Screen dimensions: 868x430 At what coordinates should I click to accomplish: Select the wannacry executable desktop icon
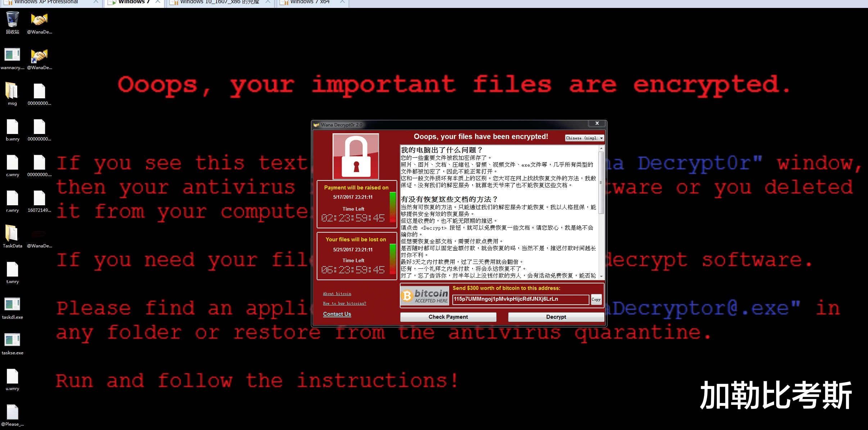(x=13, y=58)
